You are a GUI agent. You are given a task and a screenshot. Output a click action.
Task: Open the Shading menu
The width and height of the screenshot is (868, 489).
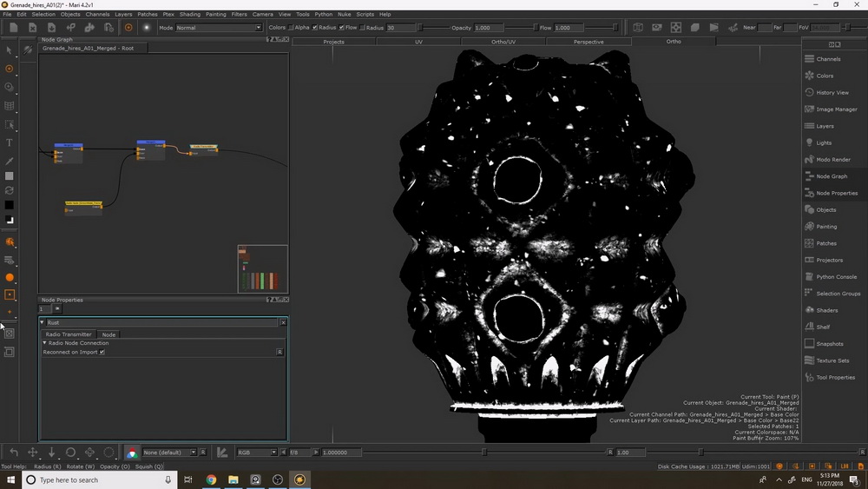pos(190,15)
